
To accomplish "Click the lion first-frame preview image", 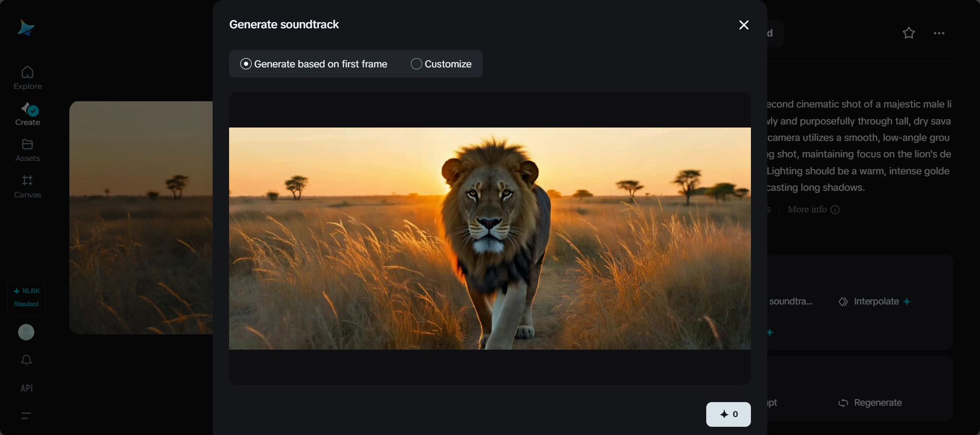I will tap(490, 239).
